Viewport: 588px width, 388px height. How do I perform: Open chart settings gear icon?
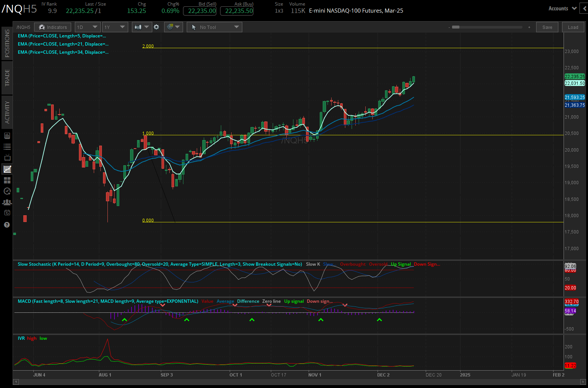tap(156, 27)
